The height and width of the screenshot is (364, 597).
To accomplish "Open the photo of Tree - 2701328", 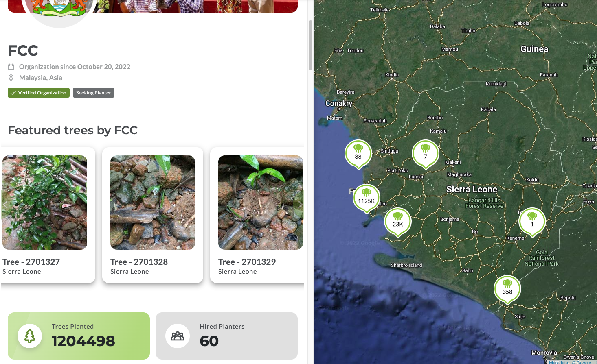I will pos(152,202).
